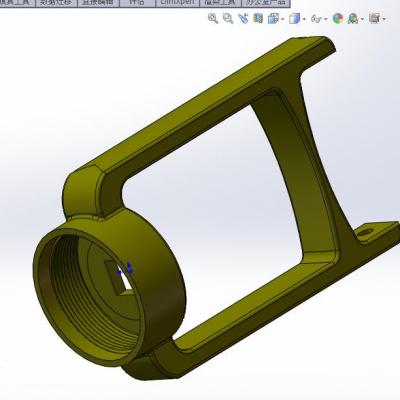The height and width of the screenshot is (400, 400).
Task: Click the Hide/Show Items glasses icon
Action: coord(315,19)
